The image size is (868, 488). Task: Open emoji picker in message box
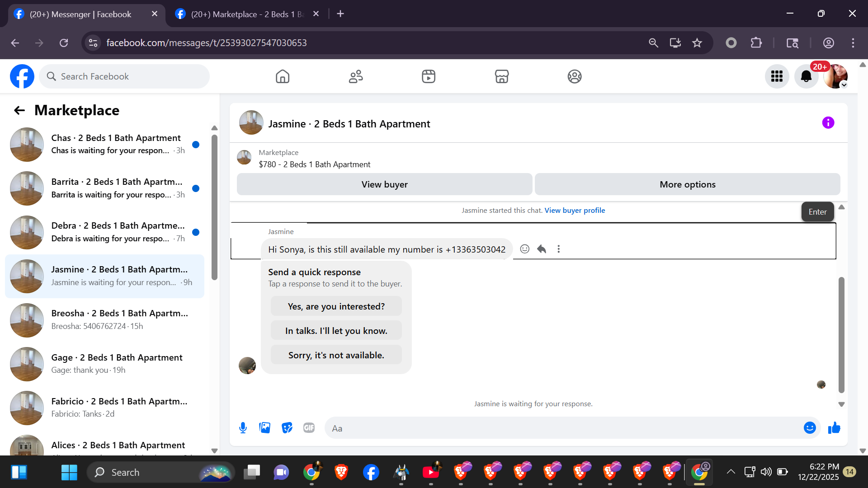pos(810,428)
